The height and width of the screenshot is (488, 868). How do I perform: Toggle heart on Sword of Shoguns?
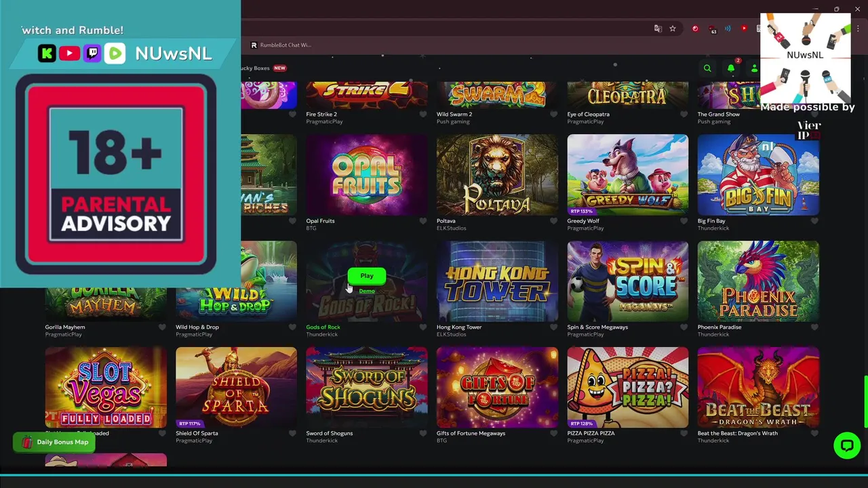pyautogui.click(x=423, y=434)
